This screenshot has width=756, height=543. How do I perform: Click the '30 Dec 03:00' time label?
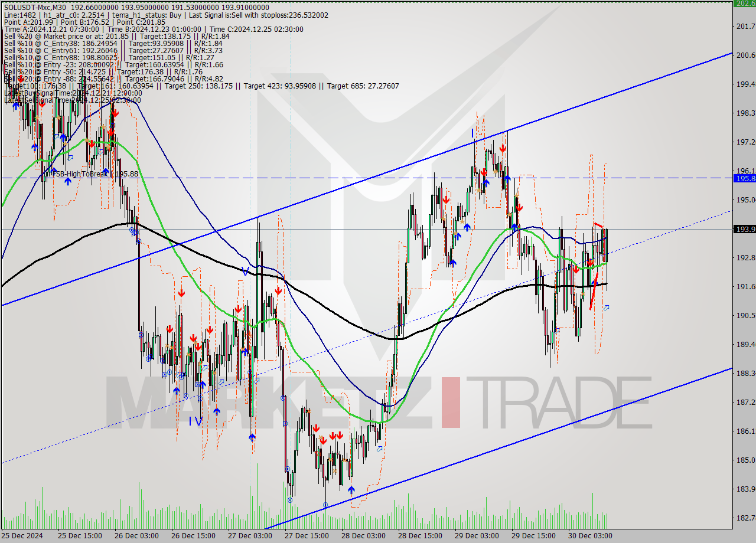click(589, 536)
